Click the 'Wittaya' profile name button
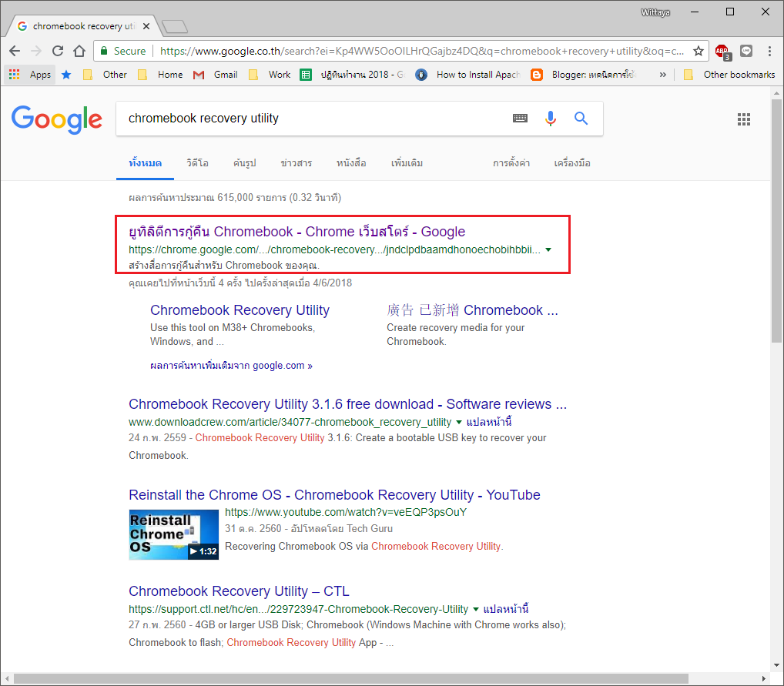Viewport: 784px width, 686px height. tap(655, 12)
